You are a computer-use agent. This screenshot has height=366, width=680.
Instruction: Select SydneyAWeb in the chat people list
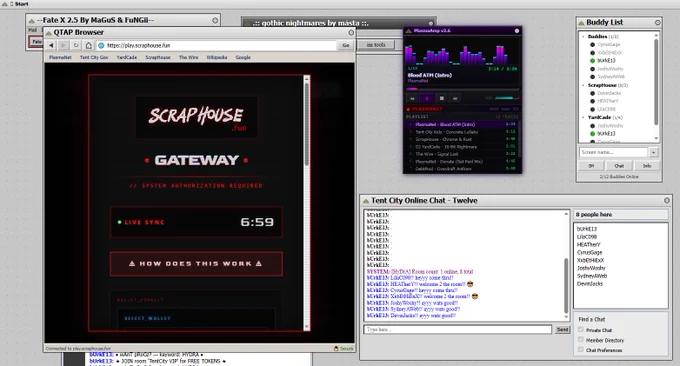point(592,276)
